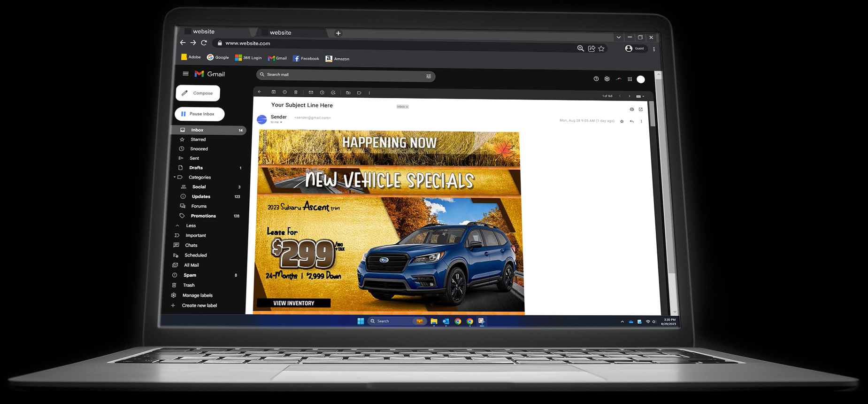Star this message

point(622,121)
